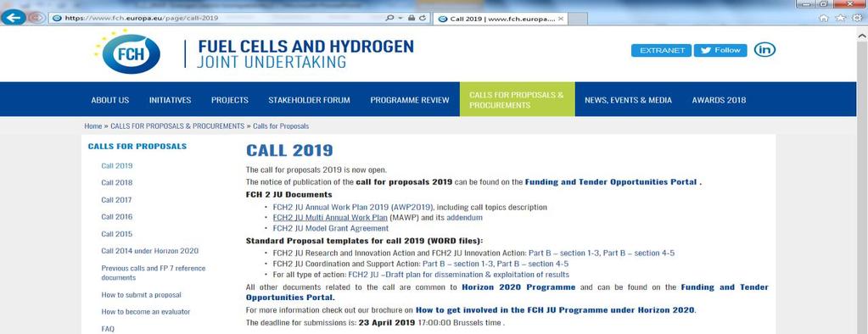Open CALLS FOR PROPOSALS & PROCUREMENTS menu
The height and width of the screenshot is (334, 868).
click(x=517, y=99)
